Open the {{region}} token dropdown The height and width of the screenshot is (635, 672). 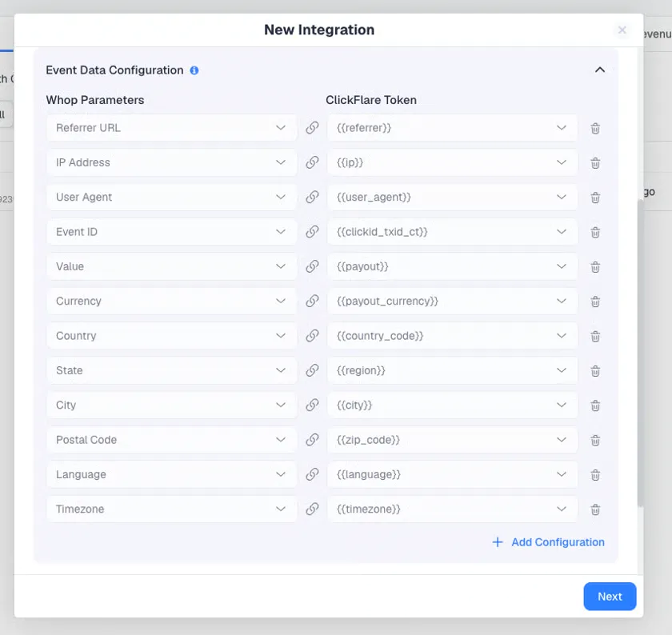(452, 370)
